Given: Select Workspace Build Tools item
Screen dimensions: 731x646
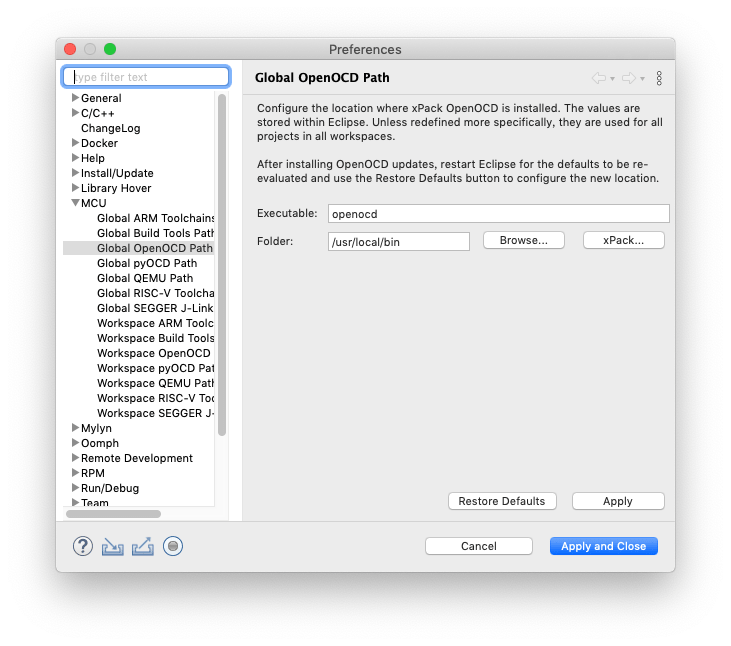Looking at the screenshot, I should point(155,338).
